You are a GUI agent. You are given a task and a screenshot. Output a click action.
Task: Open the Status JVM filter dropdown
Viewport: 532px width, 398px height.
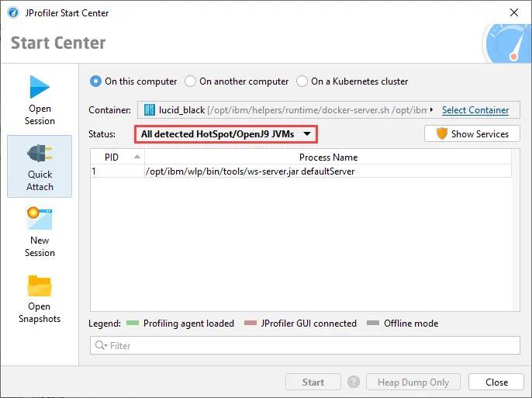click(226, 134)
